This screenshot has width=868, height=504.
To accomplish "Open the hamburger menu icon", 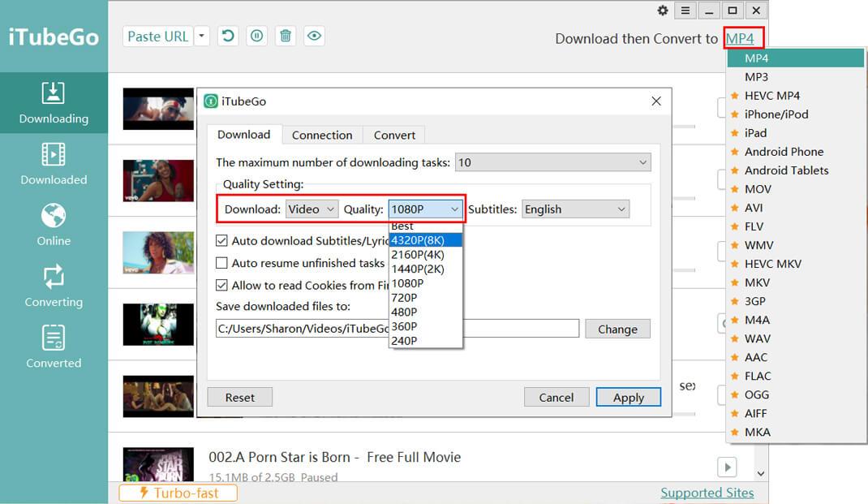I will (685, 11).
